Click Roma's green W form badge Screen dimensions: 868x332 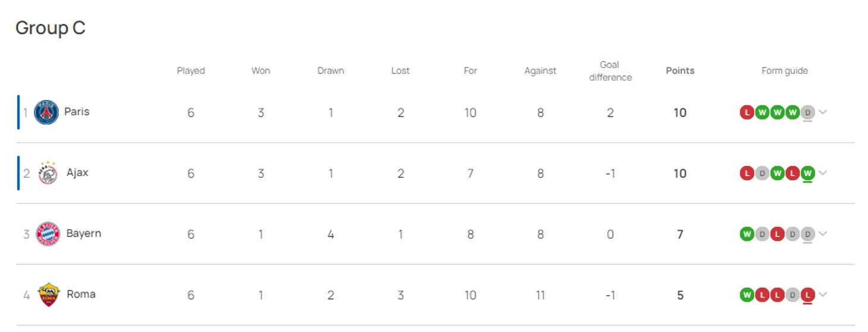[x=747, y=295]
